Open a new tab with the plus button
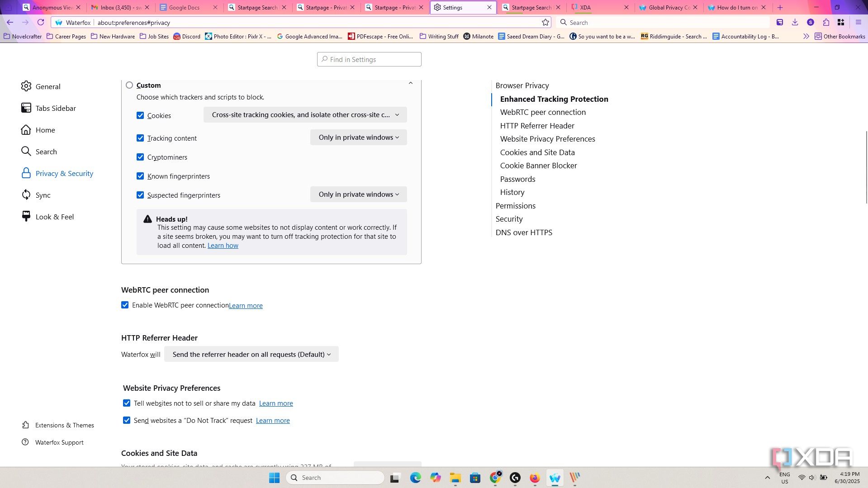The image size is (868, 488). pyautogui.click(x=780, y=7)
